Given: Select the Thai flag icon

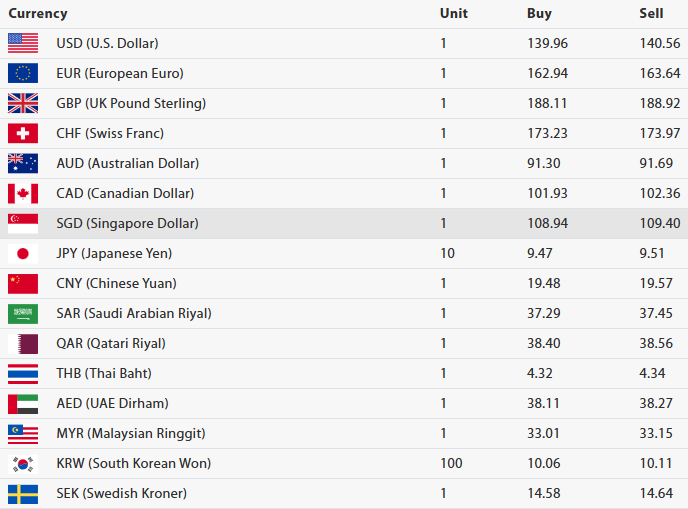Looking at the screenshot, I should tap(23, 373).
